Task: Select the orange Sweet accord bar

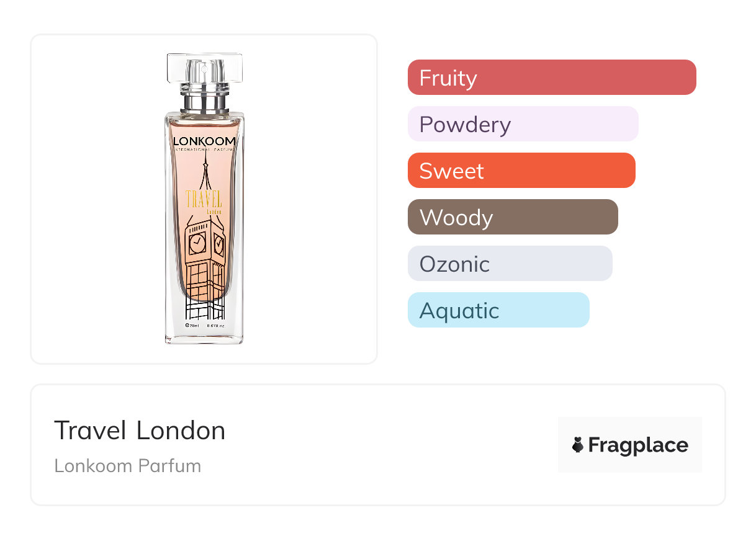Action: tap(521, 171)
